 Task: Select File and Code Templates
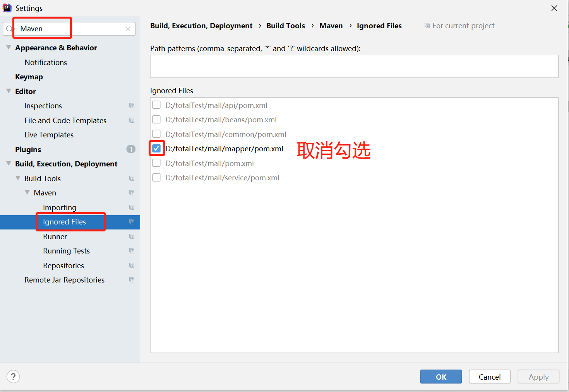(65, 120)
